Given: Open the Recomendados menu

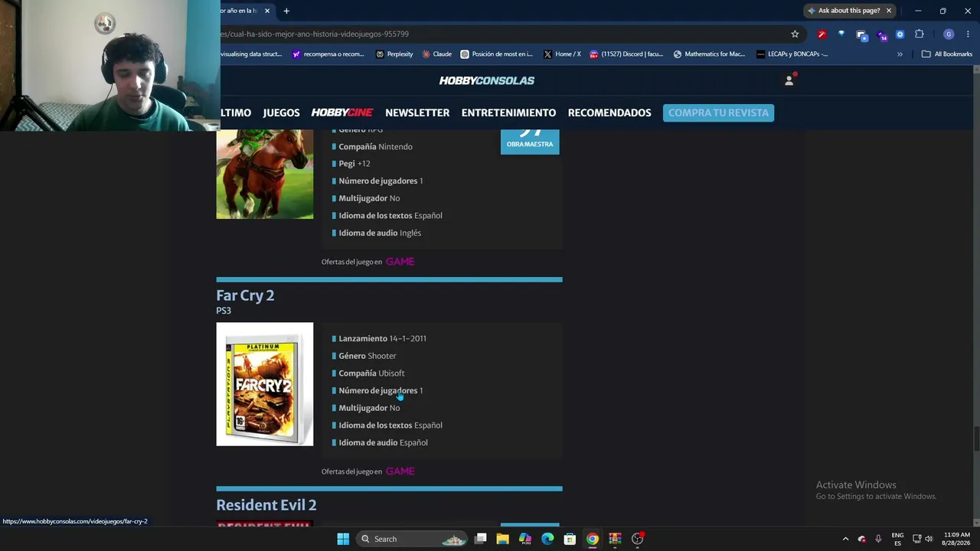Looking at the screenshot, I should tap(609, 112).
